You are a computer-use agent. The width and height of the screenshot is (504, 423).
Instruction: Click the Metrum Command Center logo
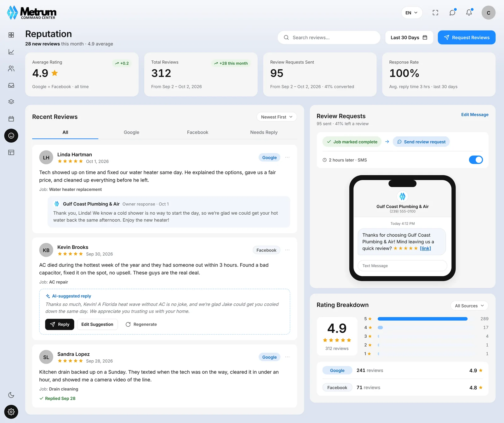pyautogui.click(x=31, y=13)
